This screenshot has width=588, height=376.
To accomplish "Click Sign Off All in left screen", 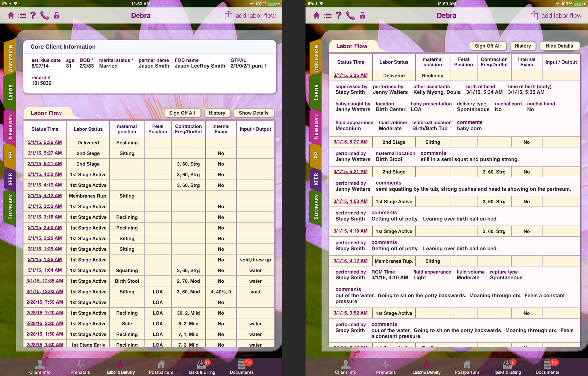I will (182, 113).
